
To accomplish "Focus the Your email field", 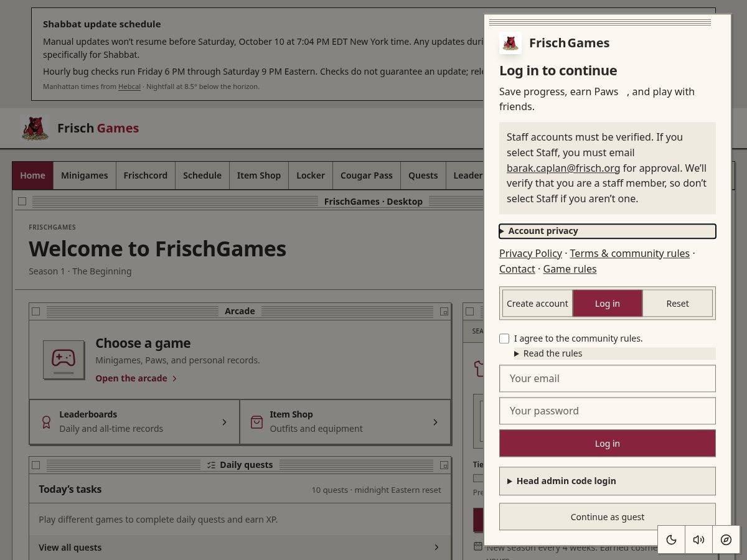I will pos(608,378).
